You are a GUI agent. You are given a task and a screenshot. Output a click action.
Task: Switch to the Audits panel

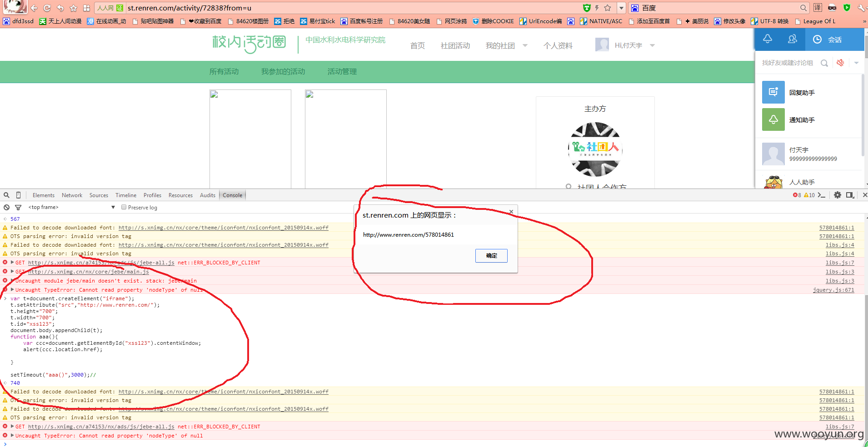(208, 195)
